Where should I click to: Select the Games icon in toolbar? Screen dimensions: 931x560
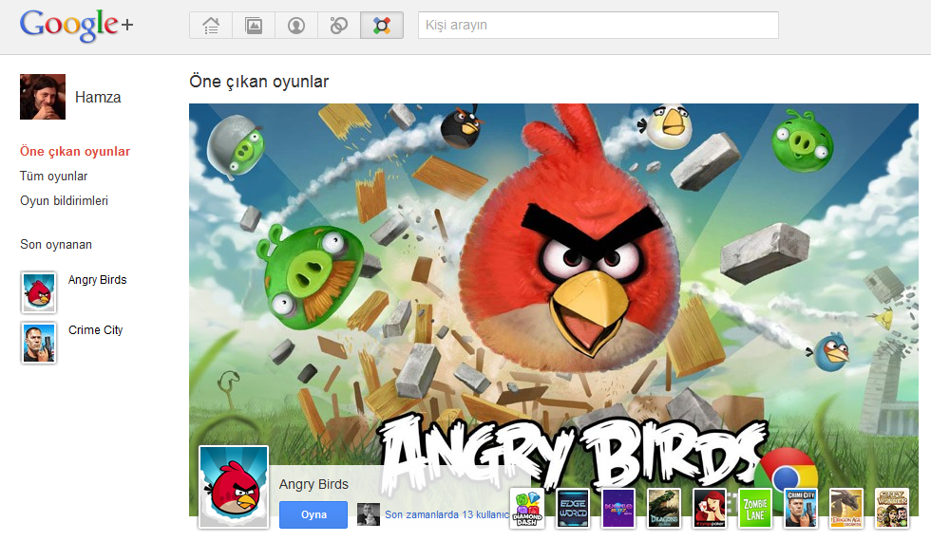(382, 26)
